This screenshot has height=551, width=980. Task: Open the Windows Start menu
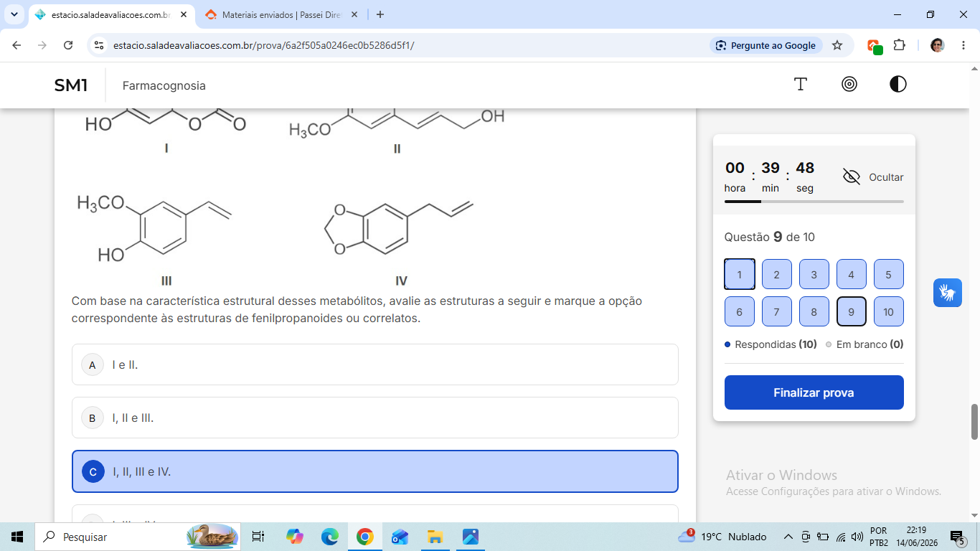coord(17,537)
